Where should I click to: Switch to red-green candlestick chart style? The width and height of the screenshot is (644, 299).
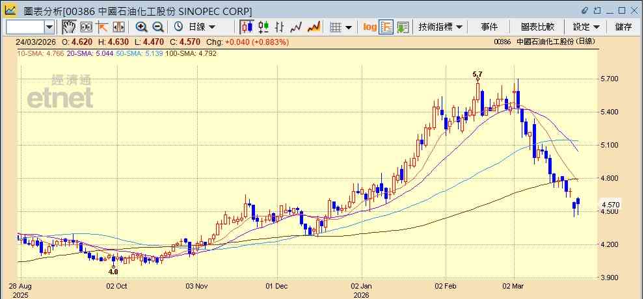point(263,27)
